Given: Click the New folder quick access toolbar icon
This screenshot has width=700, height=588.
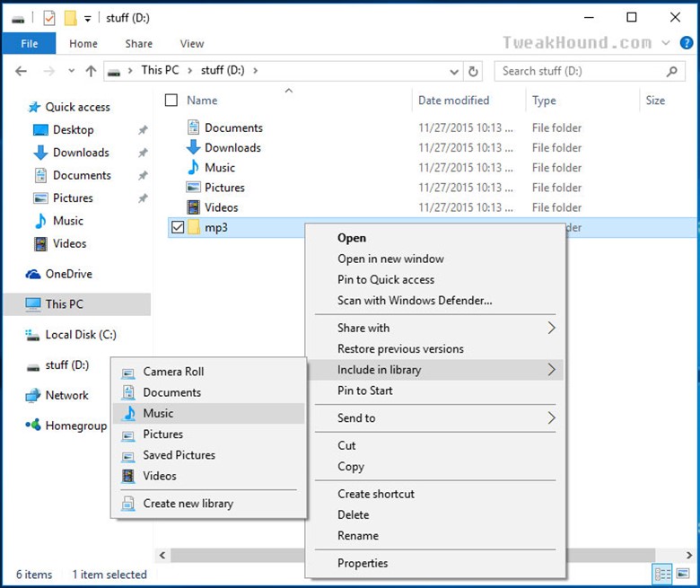Looking at the screenshot, I should [71, 18].
